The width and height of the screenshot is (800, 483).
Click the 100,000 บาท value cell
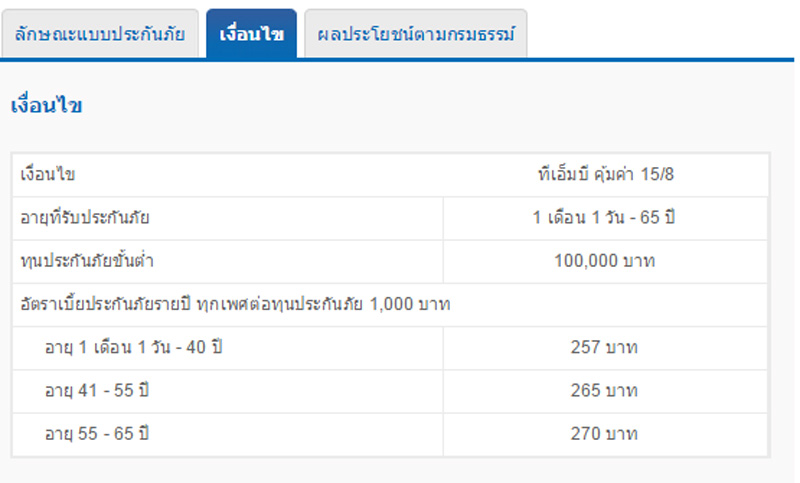click(605, 262)
